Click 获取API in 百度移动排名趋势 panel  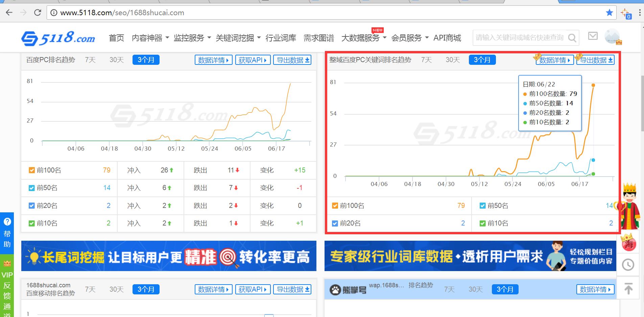(x=253, y=289)
